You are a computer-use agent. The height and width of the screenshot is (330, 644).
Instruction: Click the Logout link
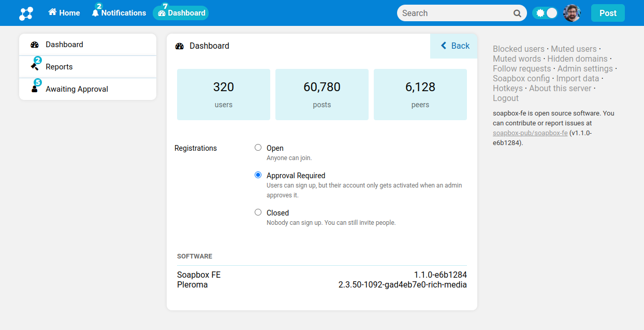pyautogui.click(x=505, y=98)
